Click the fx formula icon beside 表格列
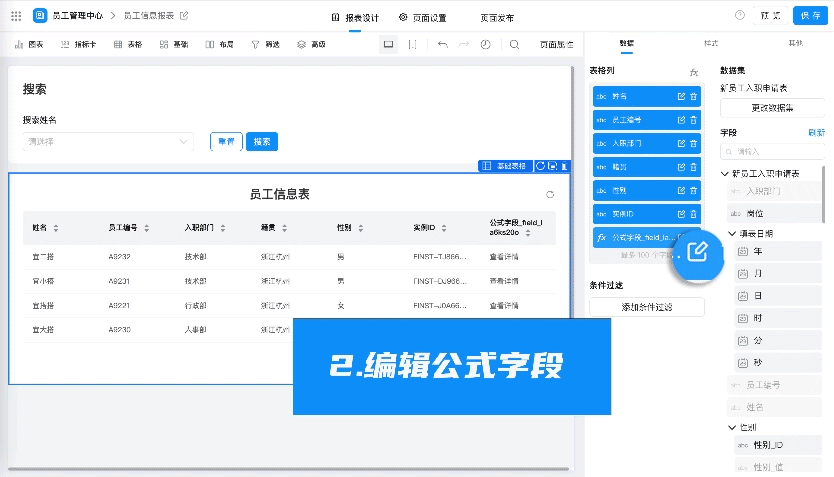This screenshot has height=477, width=834. 694,73
